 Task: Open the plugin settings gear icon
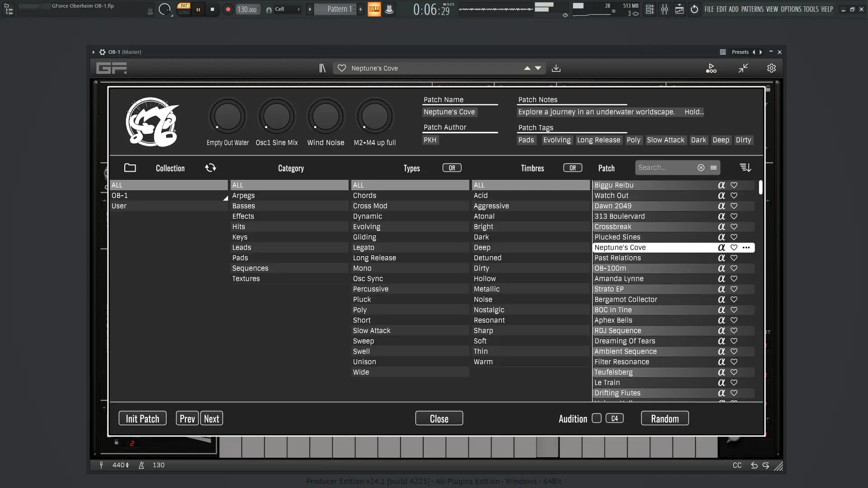pos(771,68)
